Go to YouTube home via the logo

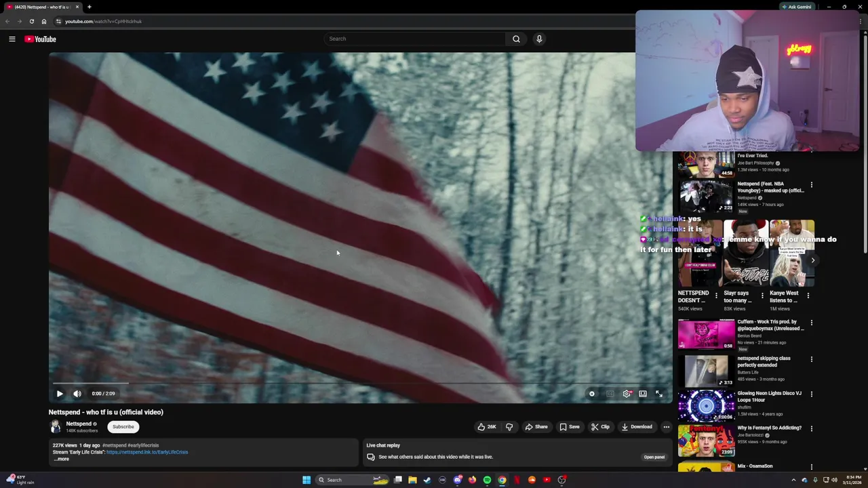tap(41, 39)
